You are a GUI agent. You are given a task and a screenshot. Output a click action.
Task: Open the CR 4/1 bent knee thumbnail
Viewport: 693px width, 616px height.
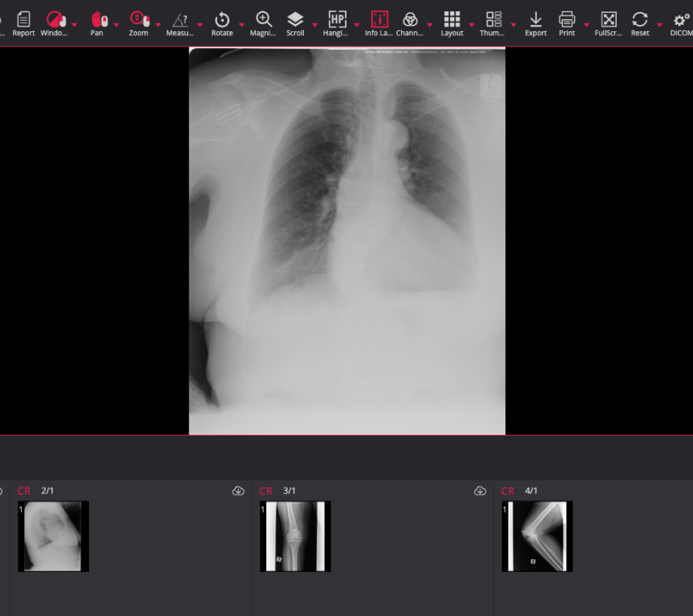coord(537,536)
